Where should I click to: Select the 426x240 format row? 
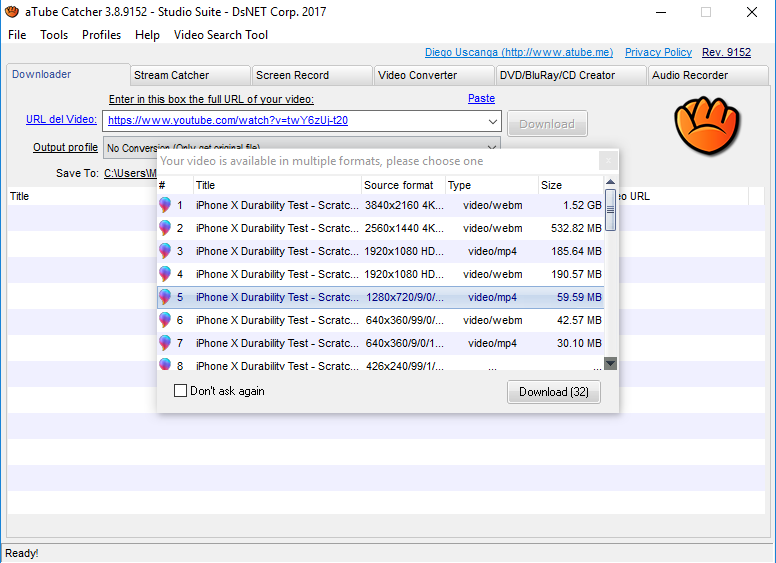[381, 364]
